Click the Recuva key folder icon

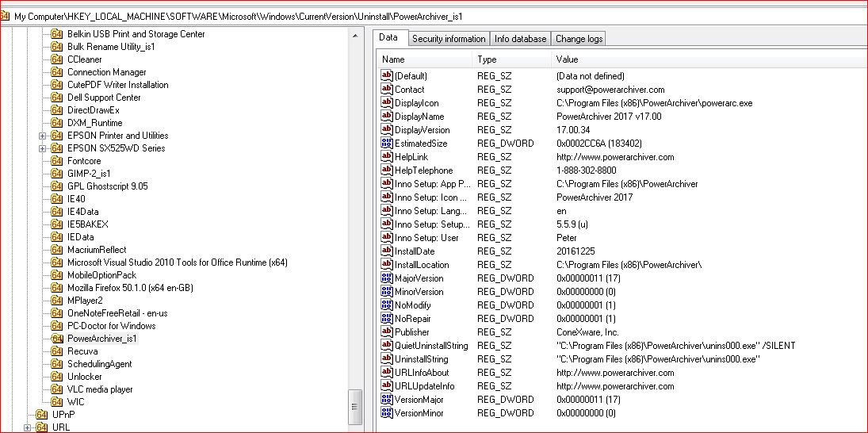(56, 351)
